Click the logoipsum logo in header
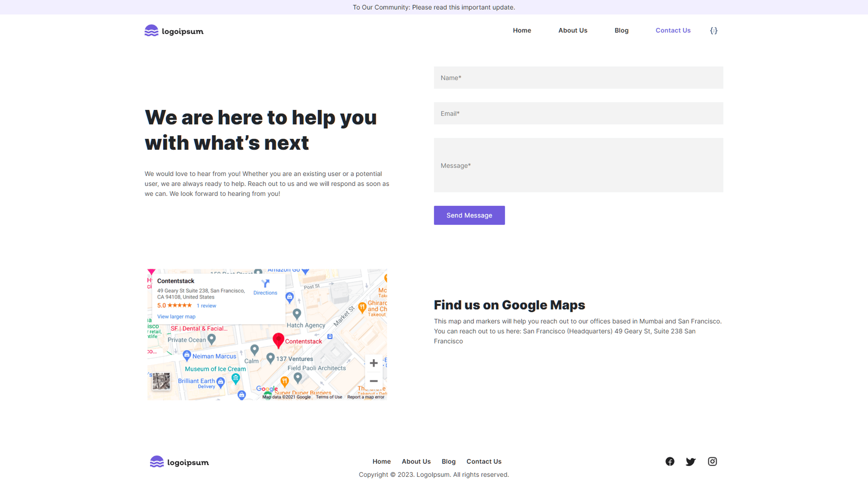Viewport: 868px width, 489px height. pos(174,31)
